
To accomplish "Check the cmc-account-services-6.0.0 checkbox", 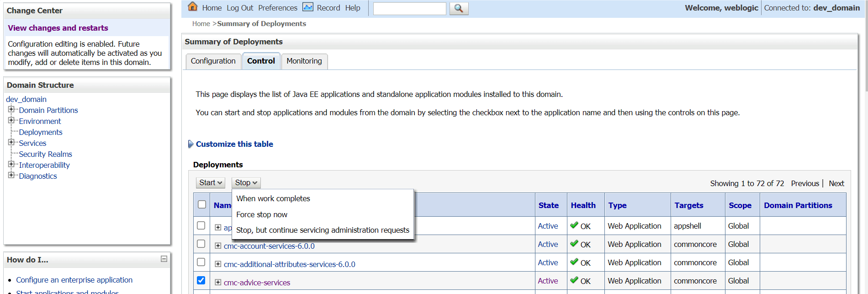I will pos(201,244).
